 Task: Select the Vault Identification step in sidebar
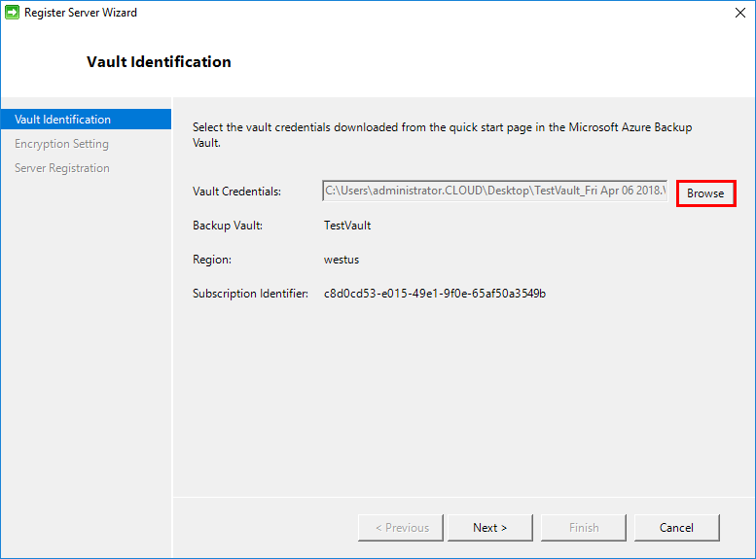coord(63,120)
